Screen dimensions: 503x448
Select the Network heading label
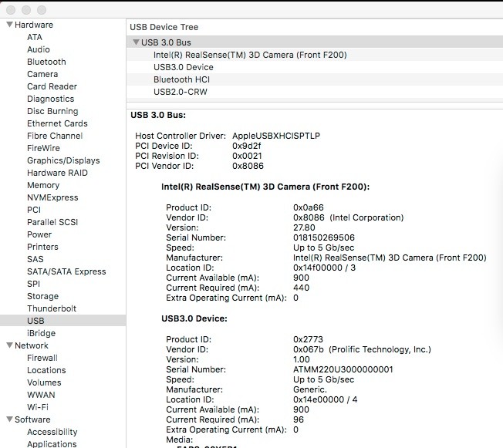(x=32, y=345)
